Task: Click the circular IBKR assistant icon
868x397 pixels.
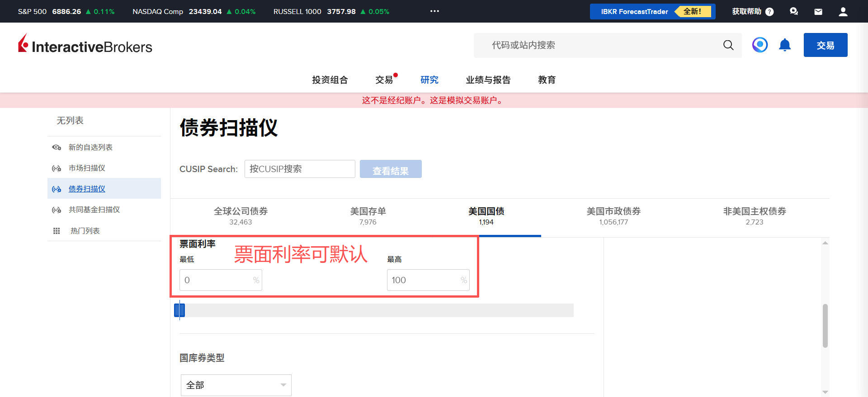Action: point(760,45)
